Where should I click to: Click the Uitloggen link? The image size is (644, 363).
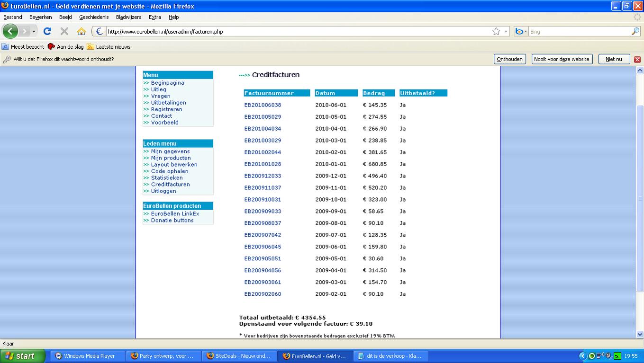pyautogui.click(x=163, y=191)
